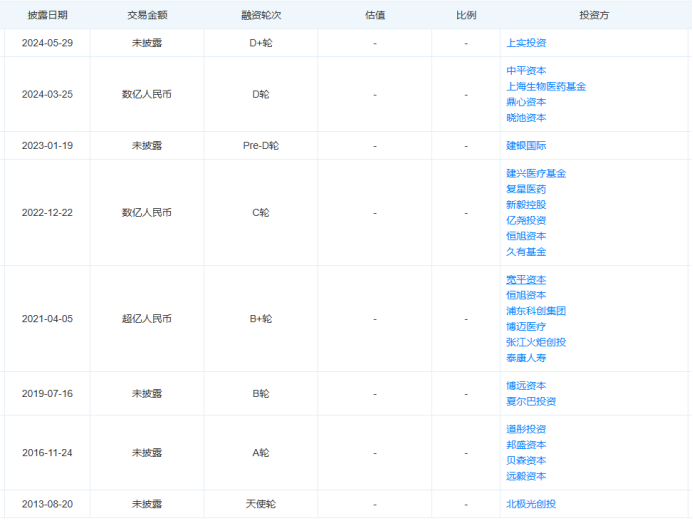Screen dimensions: 693x521
Task: Select the 浦东科创集团 investor link
Action: (536, 311)
